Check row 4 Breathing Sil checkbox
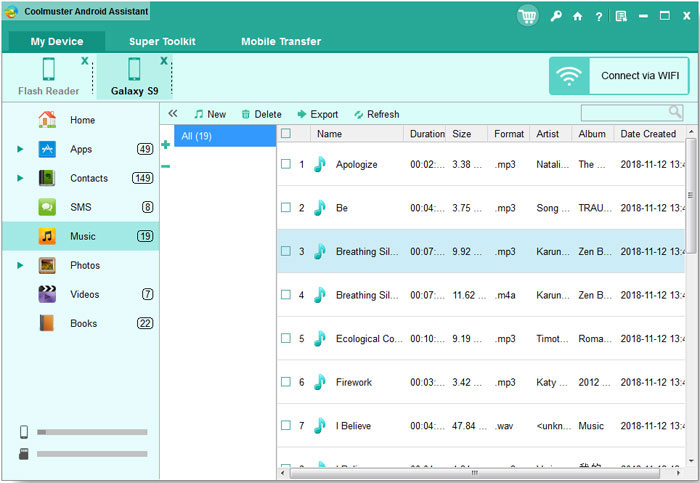 pyautogui.click(x=286, y=295)
